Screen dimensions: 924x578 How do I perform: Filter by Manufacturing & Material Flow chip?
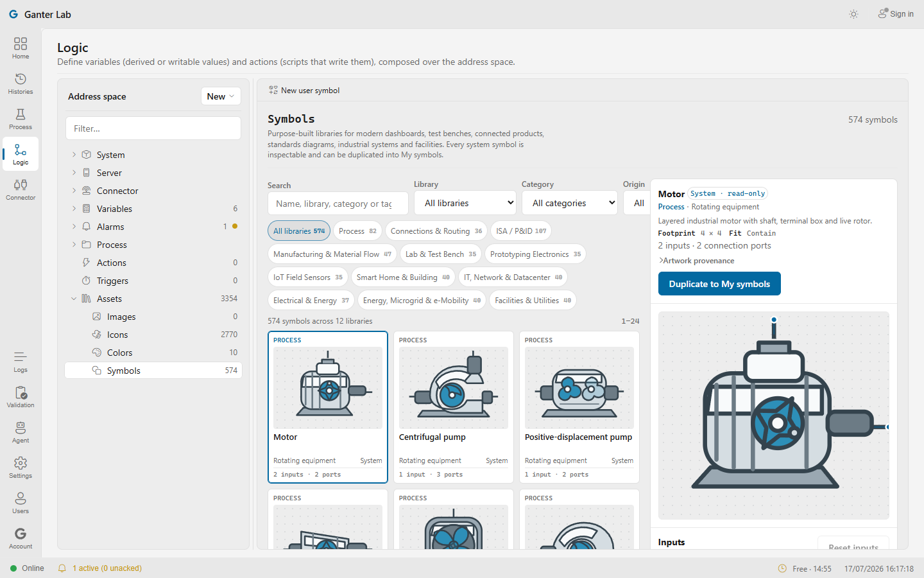[x=332, y=254]
